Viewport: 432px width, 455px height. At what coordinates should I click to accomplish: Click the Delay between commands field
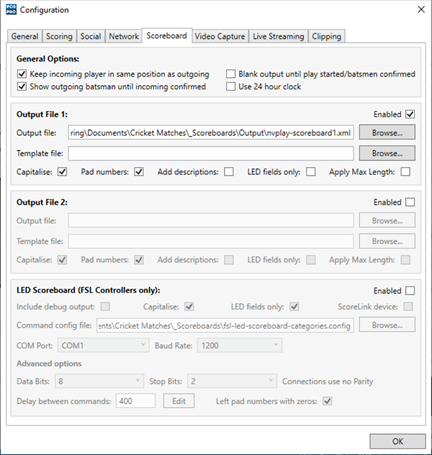[135, 401]
